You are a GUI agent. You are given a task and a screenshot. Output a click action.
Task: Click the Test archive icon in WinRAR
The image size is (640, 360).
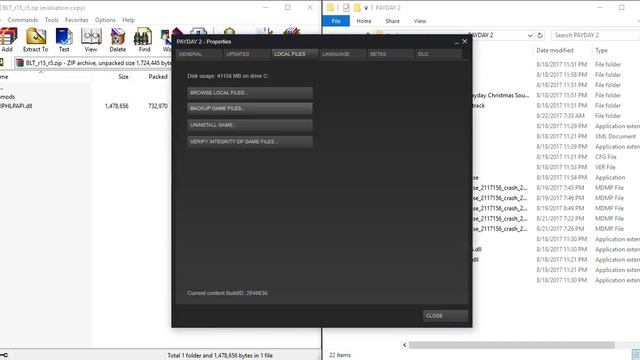click(x=64, y=40)
